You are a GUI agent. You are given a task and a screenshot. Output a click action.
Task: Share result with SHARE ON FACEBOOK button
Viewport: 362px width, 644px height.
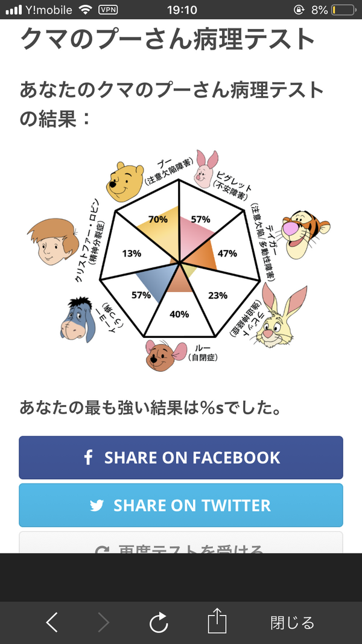click(x=181, y=457)
